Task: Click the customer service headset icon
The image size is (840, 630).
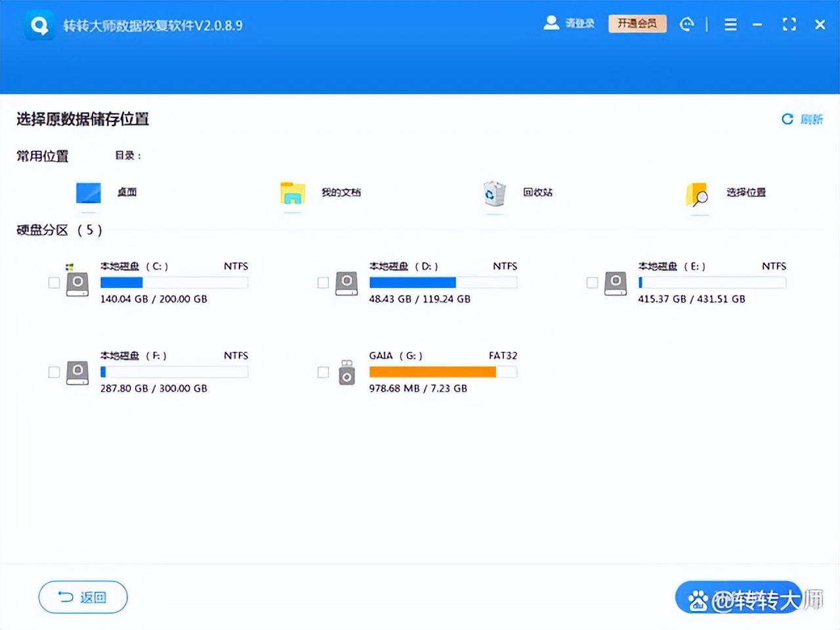Action: click(x=686, y=24)
